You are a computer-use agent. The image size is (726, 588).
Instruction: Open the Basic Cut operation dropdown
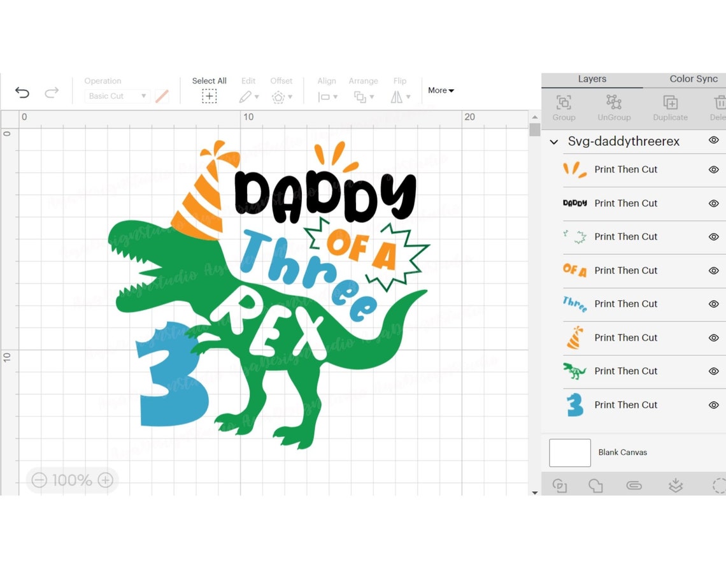[143, 96]
